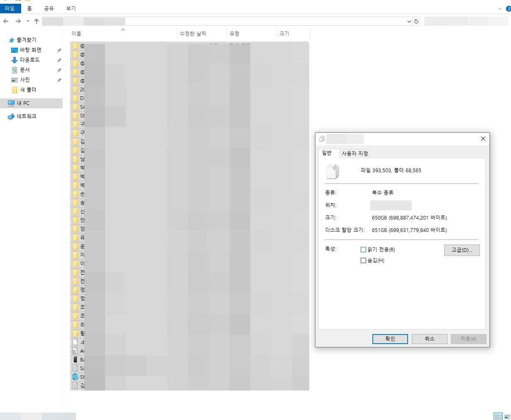Refresh the address bar location

click(416, 21)
